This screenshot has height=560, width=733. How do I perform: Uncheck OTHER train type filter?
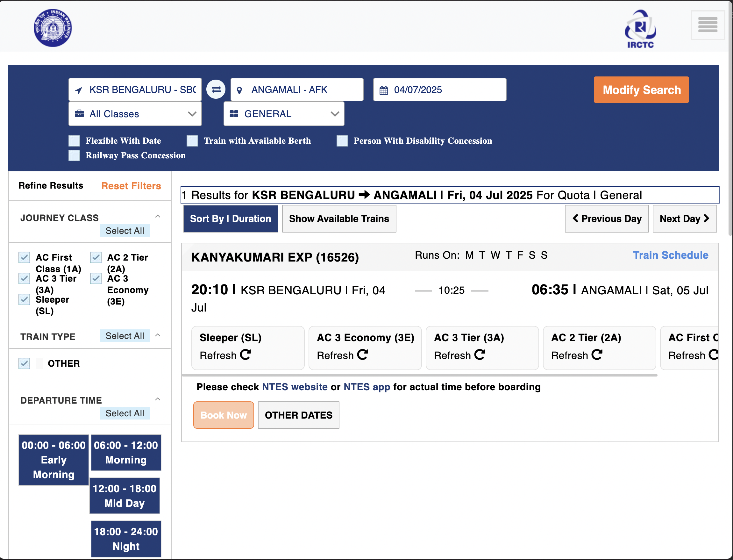tap(24, 363)
